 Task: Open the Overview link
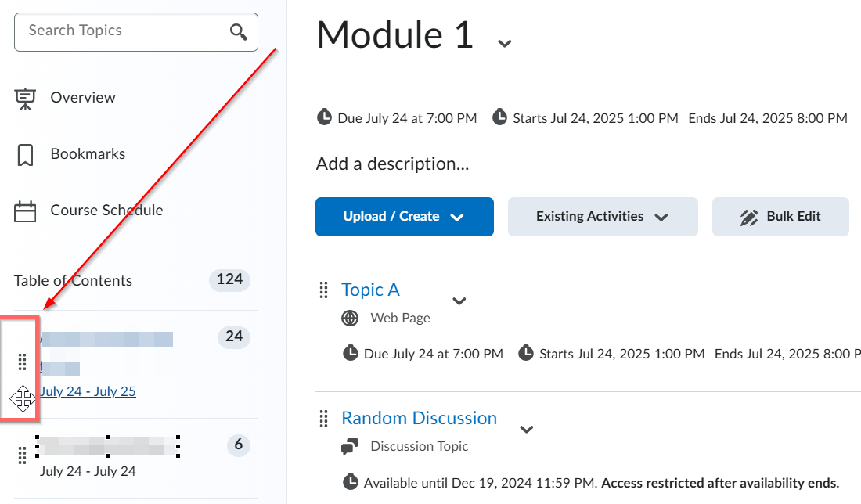tap(83, 97)
